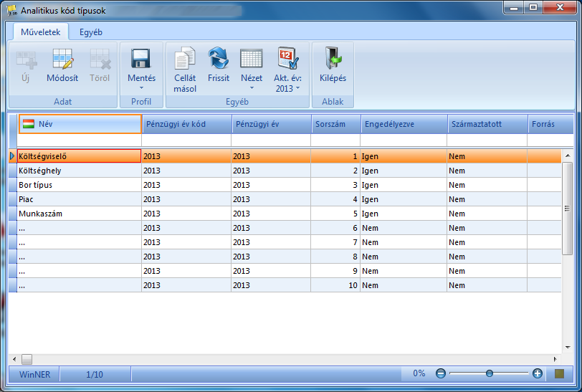
Task: Click the zoom in plus icon
Action: coord(538,373)
